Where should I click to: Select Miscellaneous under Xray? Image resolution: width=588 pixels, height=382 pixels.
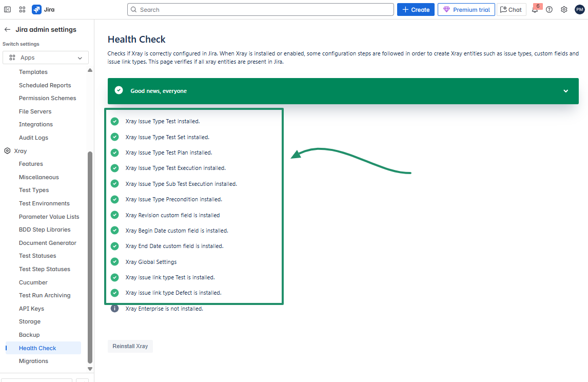pos(39,177)
